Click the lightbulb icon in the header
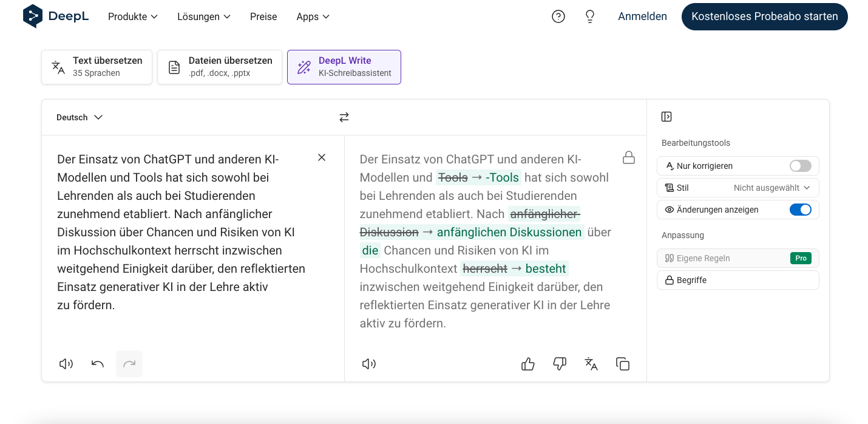Viewport: 868px width, 424px height. [x=589, y=16]
